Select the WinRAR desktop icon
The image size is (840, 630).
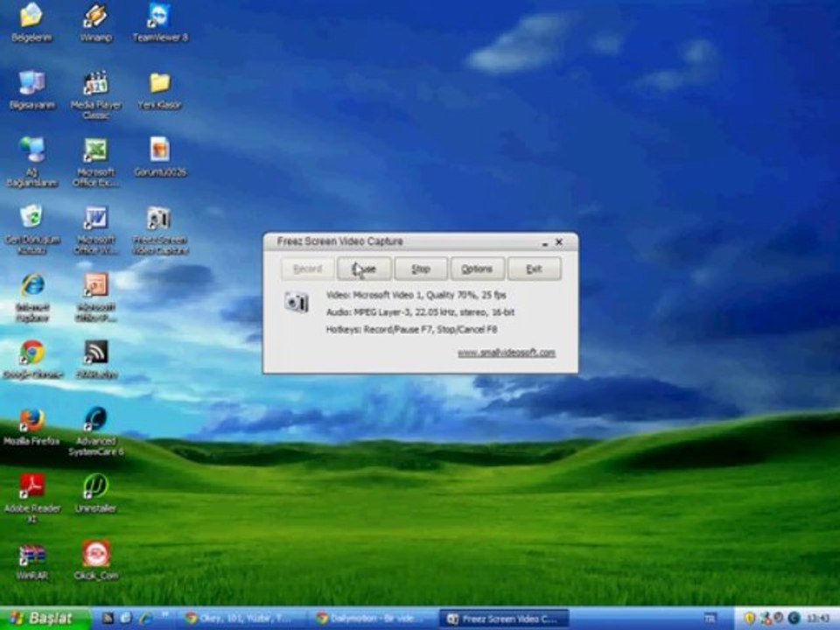click(x=31, y=560)
